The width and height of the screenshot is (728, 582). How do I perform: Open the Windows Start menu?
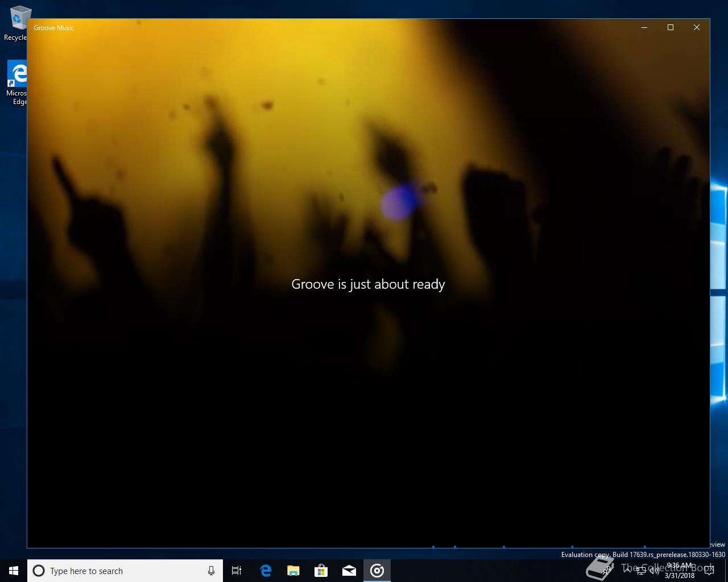[14, 571]
